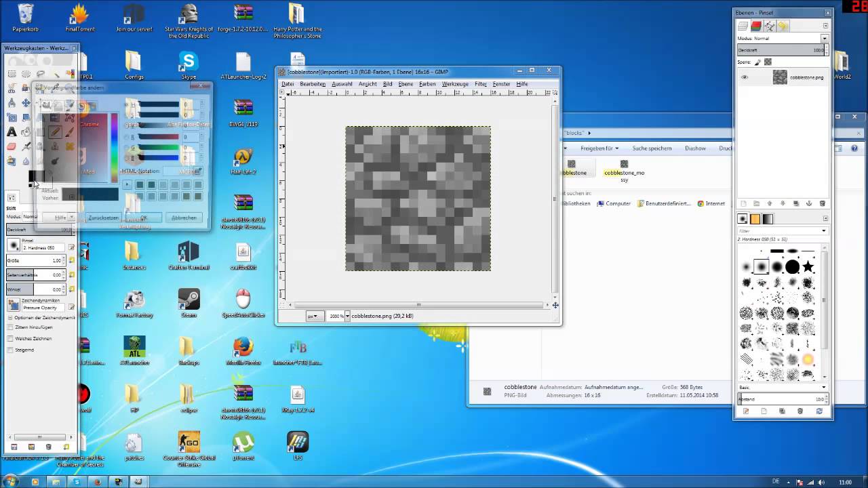This screenshot has width=868, height=488.
Task: Select cobblestone_mossy file in Explorer
Action: 624,171
